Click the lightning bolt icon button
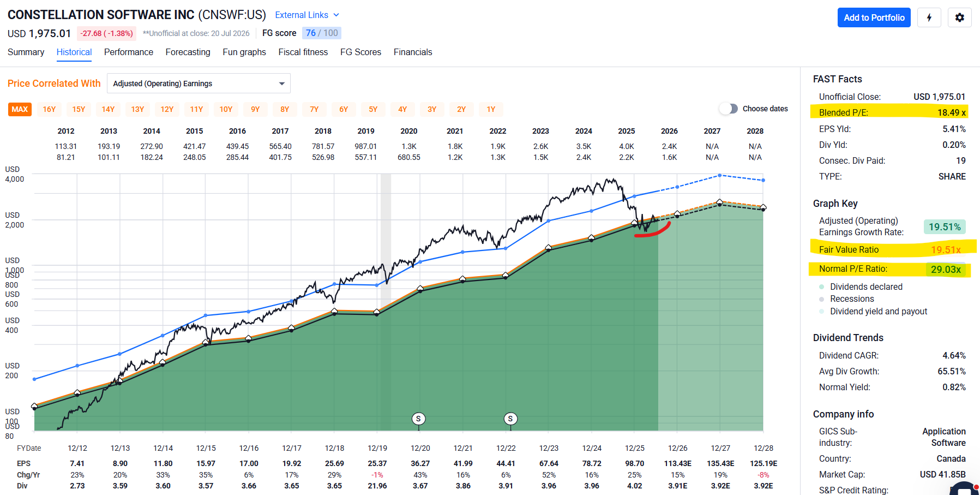The width and height of the screenshot is (980, 495). [929, 17]
